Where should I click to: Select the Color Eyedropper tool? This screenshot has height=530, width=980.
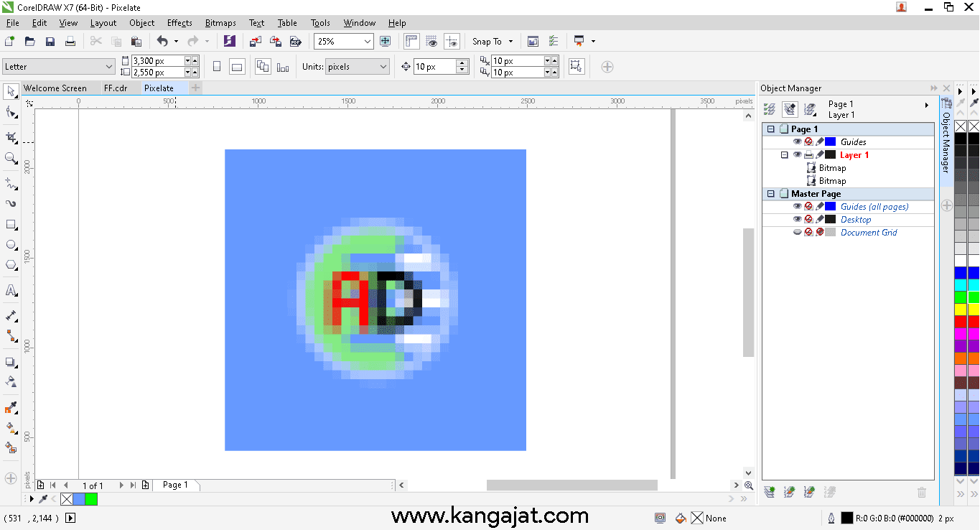point(11,408)
